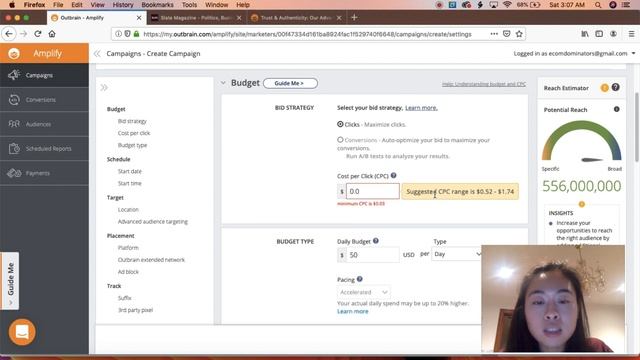Select the Conversions bid strategy radio

340,140
